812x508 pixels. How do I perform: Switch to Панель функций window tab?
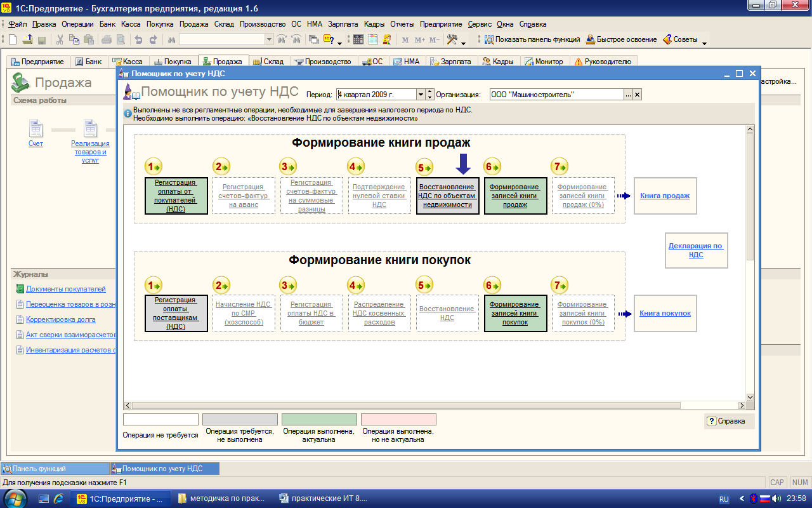click(55, 469)
